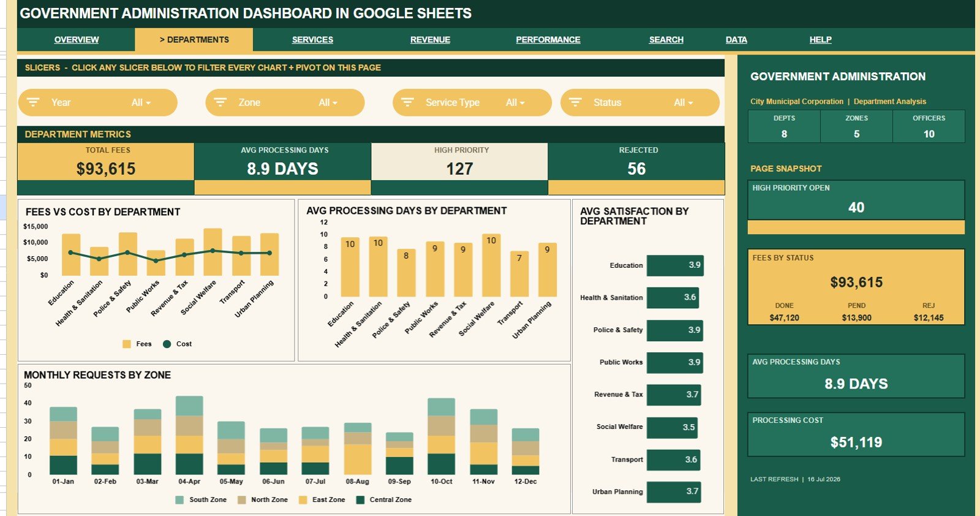Image resolution: width=980 pixels, height=516 pixels.
Task: Go to the Search tab
Action: [x=666, y=40]
